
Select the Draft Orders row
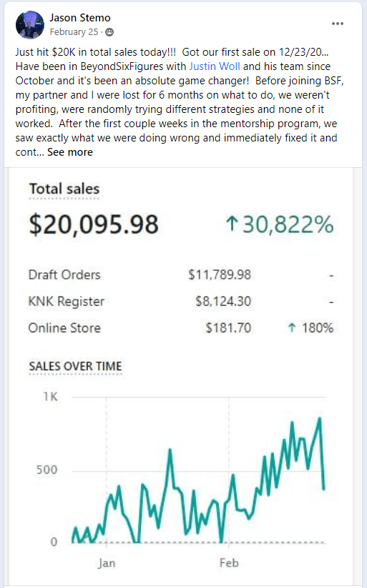pyautogui.click(x=181, y=275)
